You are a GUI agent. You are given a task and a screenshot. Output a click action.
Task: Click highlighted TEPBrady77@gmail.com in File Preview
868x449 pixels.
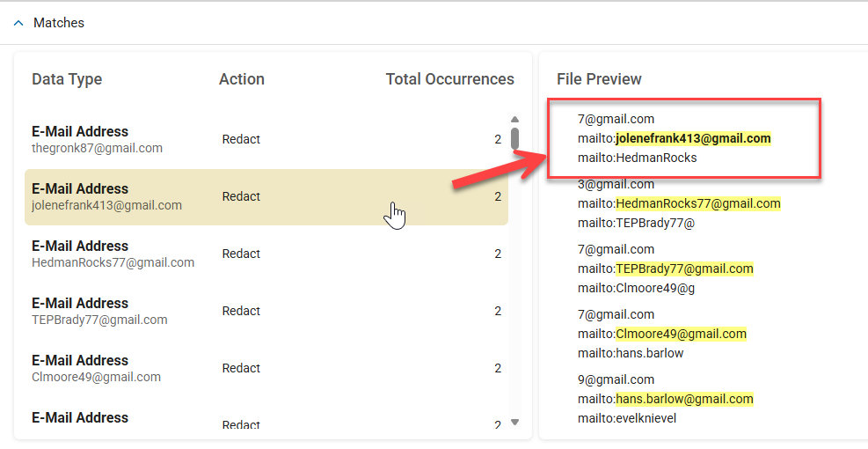684,269
